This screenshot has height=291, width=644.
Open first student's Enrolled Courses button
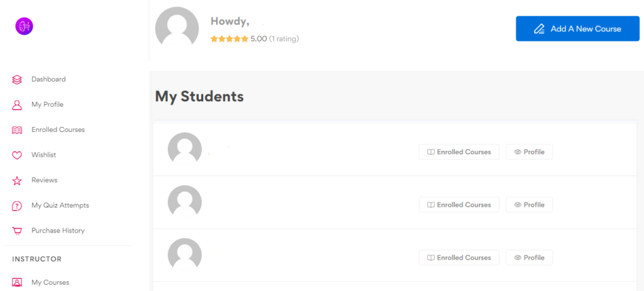coord(458,152)
